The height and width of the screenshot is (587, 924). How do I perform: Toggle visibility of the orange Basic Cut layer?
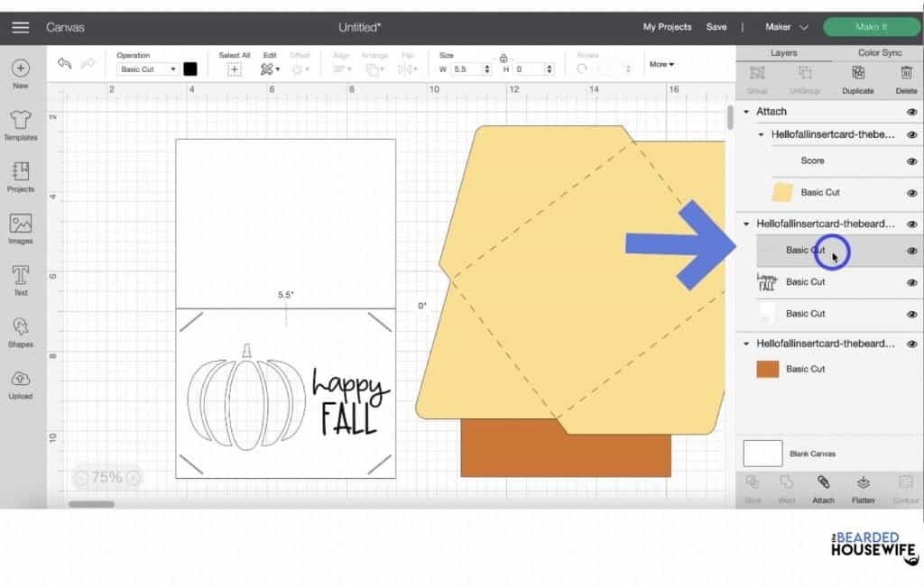point(911,368)
